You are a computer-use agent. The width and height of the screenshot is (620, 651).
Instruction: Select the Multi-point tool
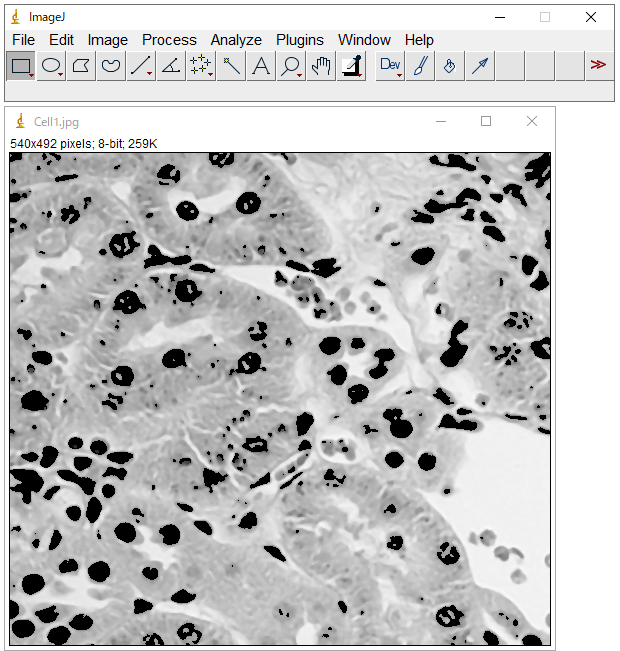[201, 66]
